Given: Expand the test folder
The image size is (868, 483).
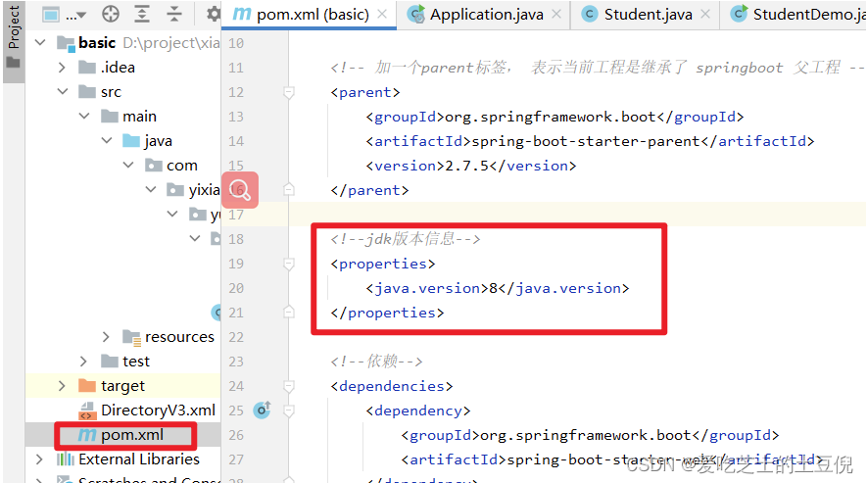Looking at the screenshot, I should click(83, 362).
